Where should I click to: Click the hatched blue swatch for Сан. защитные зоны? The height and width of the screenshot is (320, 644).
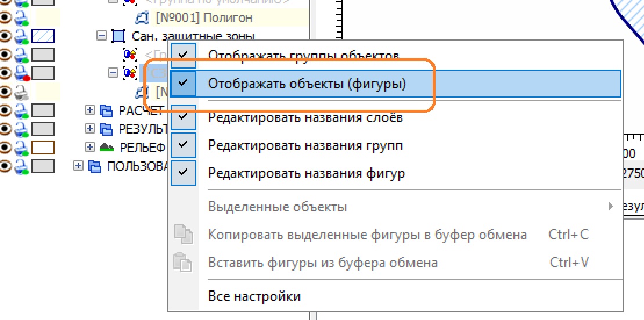(x=42, y=37)
